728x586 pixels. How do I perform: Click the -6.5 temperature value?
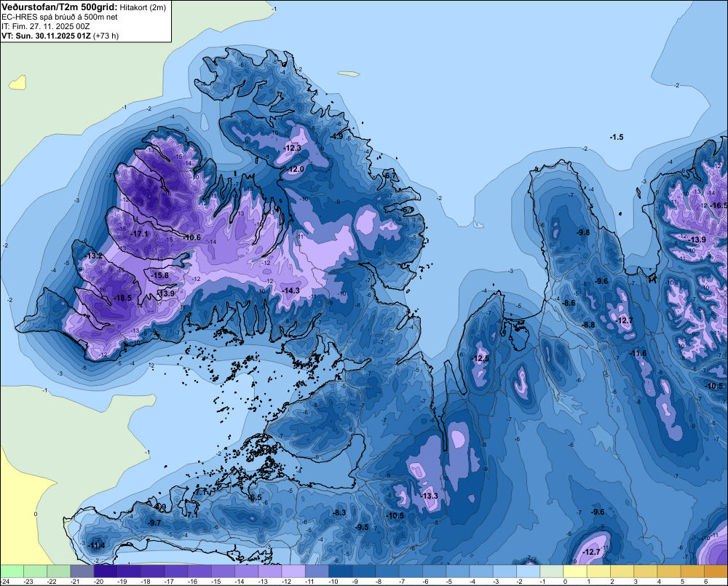tap(255, 498)
